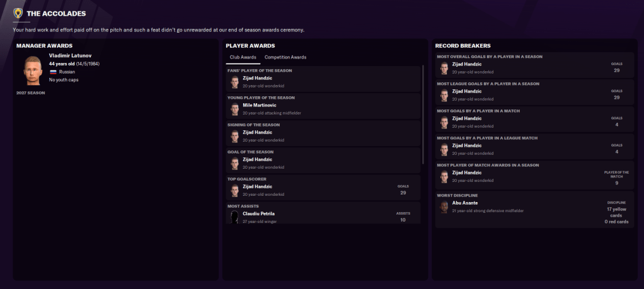Image resolution: width=644 pixels, height=289 pixels.
Task: Click player face icon under Signing of the Season
Action: point(234,136)
